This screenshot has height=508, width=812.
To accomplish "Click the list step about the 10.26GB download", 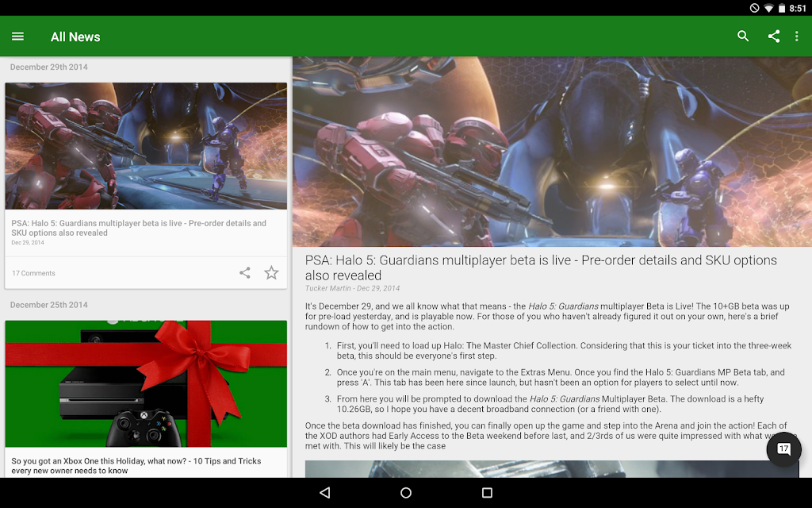I will point(550,404).
